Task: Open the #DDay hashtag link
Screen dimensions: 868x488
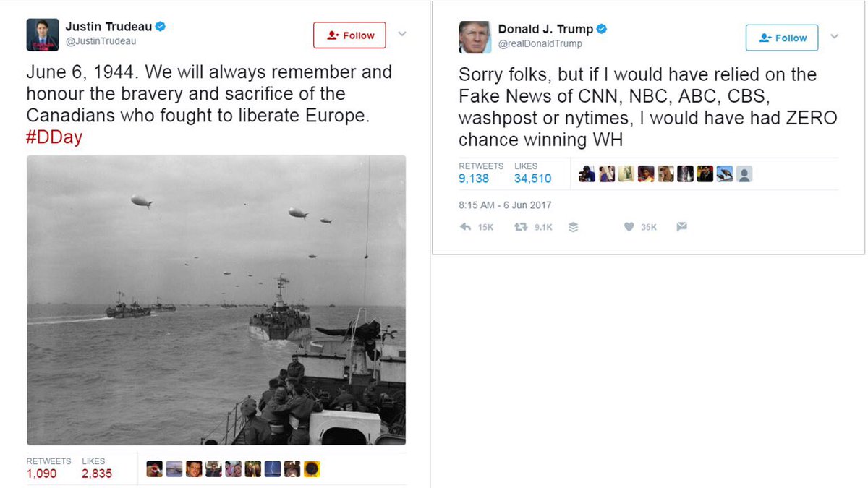Action: click(54, 137)
